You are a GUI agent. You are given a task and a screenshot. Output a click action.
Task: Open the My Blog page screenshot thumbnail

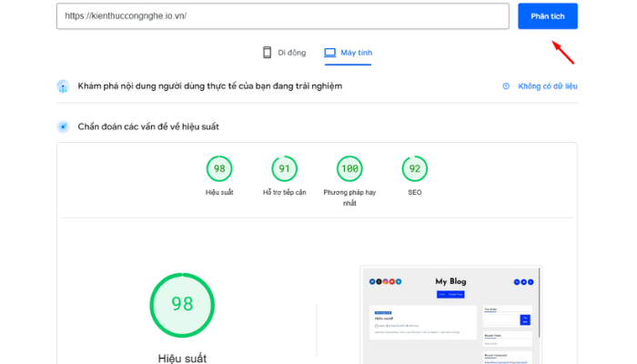[x=451, y=314]
